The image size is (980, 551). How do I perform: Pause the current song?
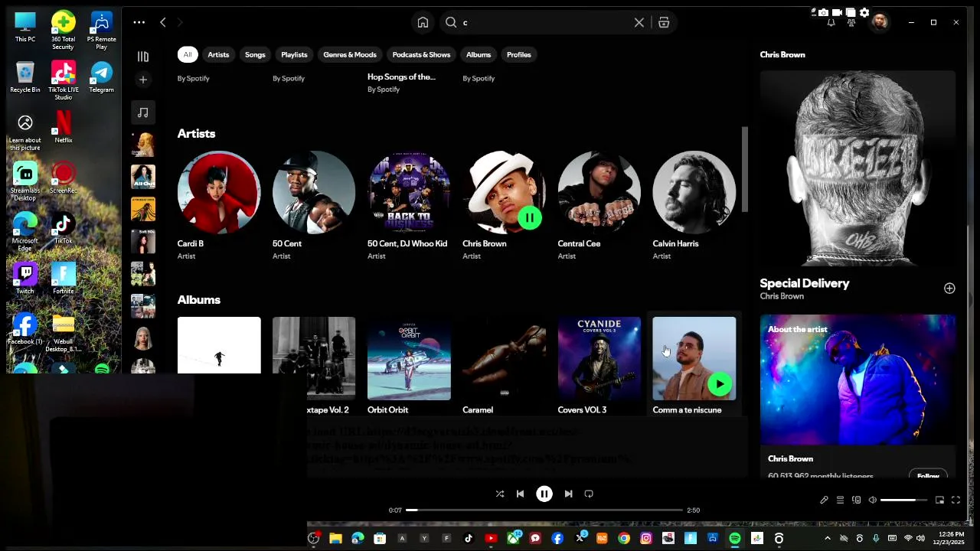(x=544, y=494)
